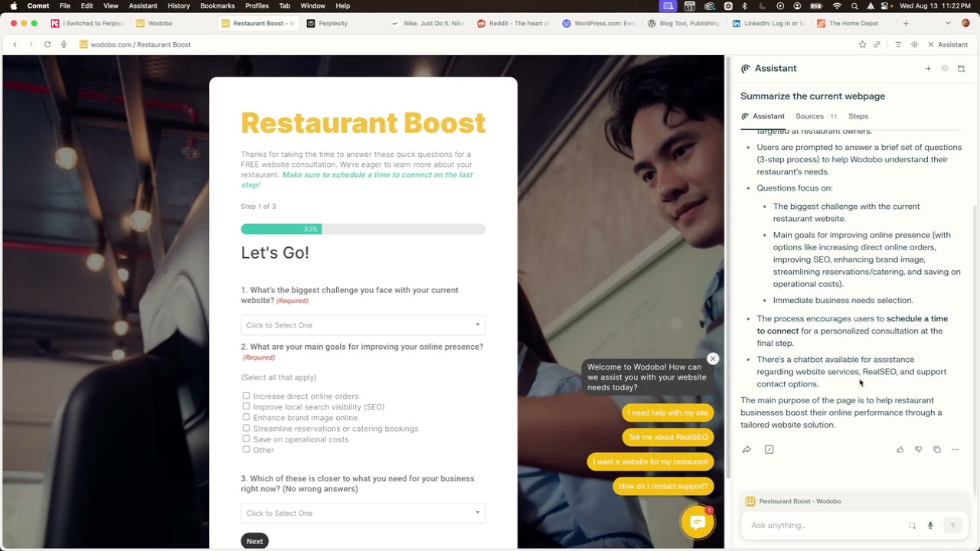This screenshot has height=551, width=980.
Task: Click the voice waveform icon in toolbar
Action: [x=914, y=44]
